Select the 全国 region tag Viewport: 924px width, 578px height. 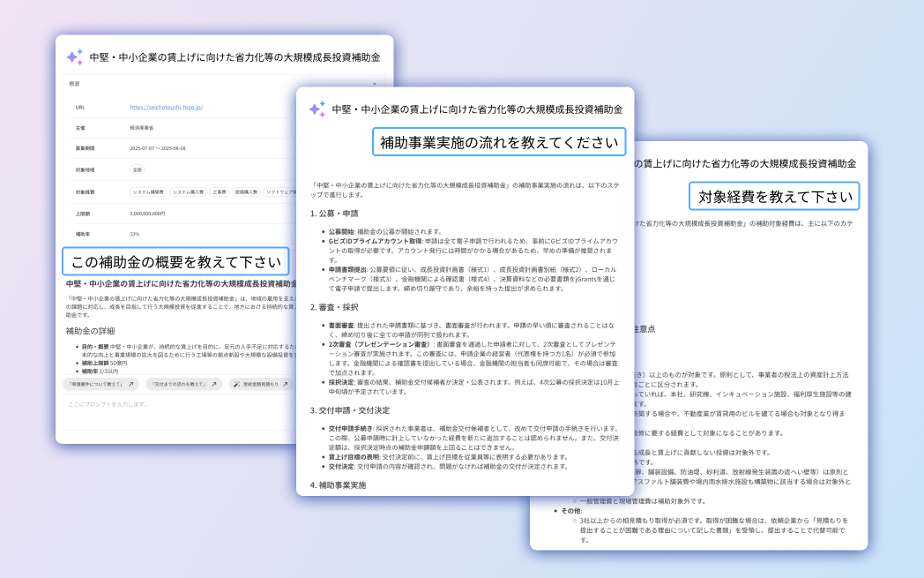pos(137,169)
